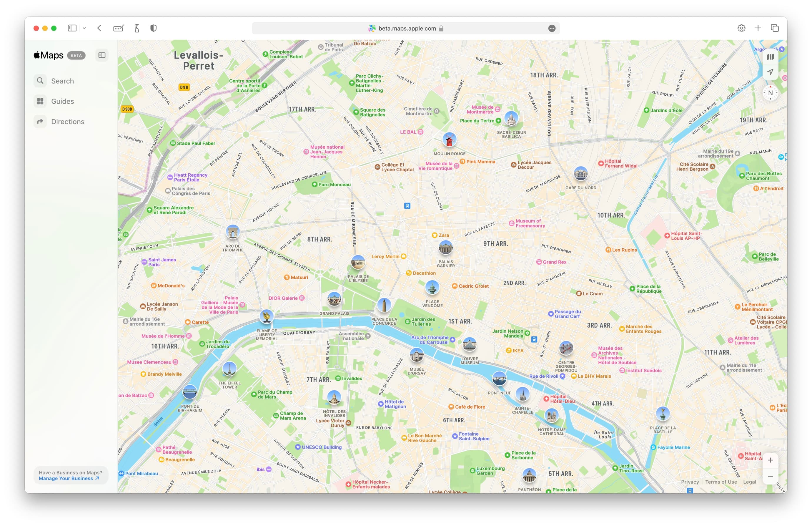Select the Panthéon landmark icon
The height and width of the screenshot is (526, 812).
pyautogui.click(x=529, y=475)
